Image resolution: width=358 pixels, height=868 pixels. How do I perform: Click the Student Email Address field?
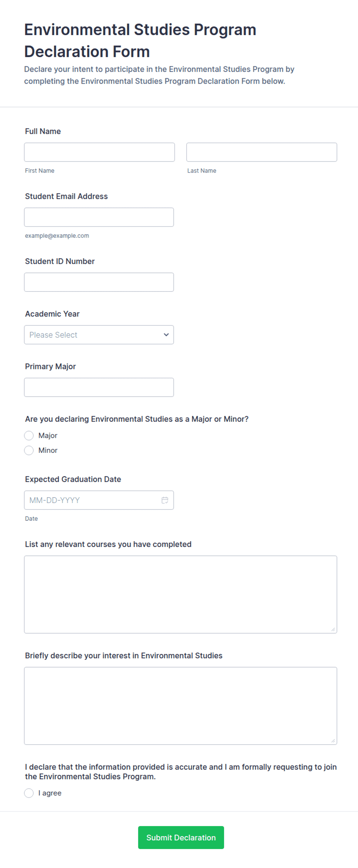pos(99,217)
